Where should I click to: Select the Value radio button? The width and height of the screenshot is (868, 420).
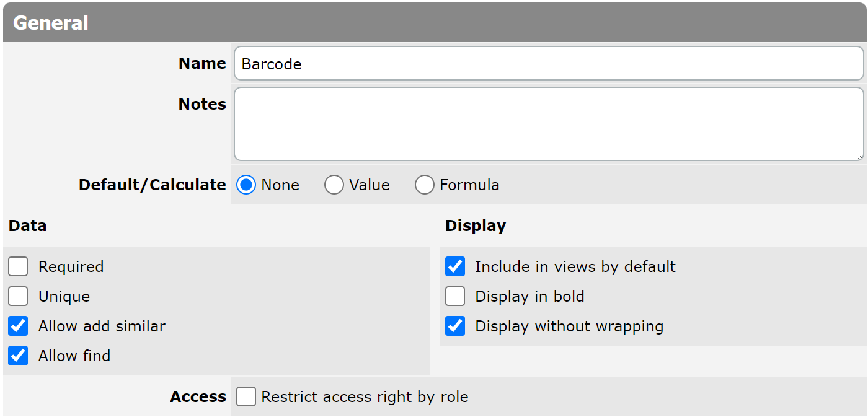[334, 185]
